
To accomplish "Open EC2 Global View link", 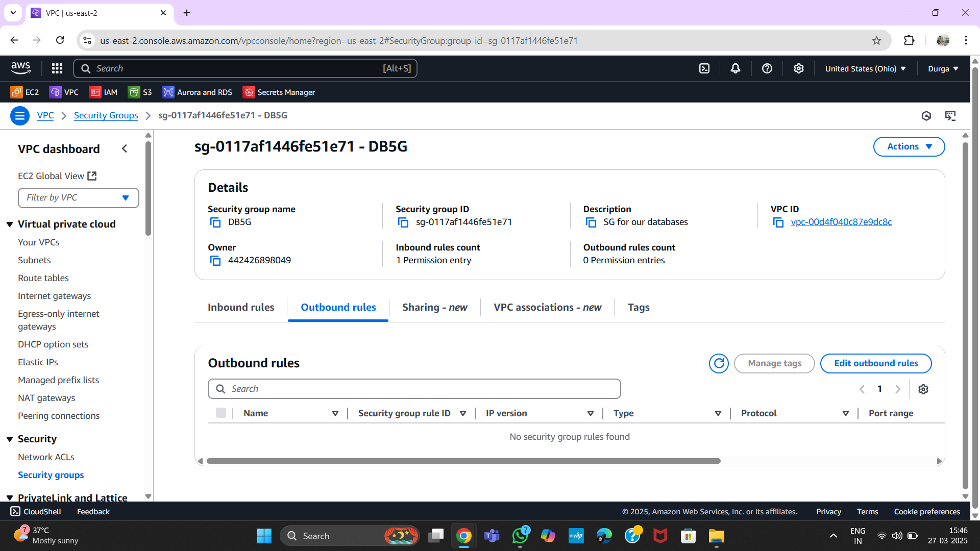I will click(57, 176).
